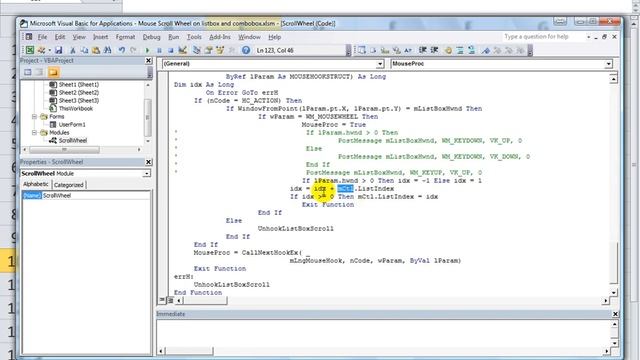The width and height of the screenshot is (640, 360).
Task: Click the code window vertical scrollbar down arrow
Action: tap(613, 292)
